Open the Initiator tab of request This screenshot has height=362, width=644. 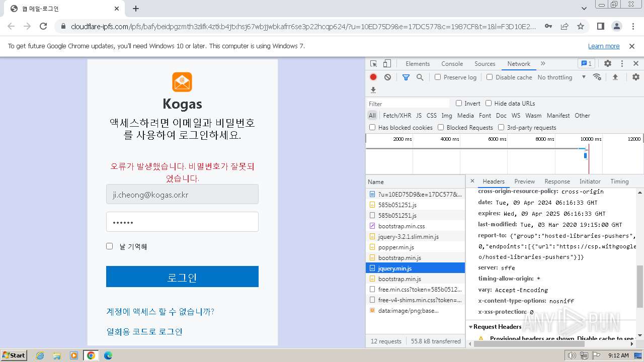coord(590,182)
